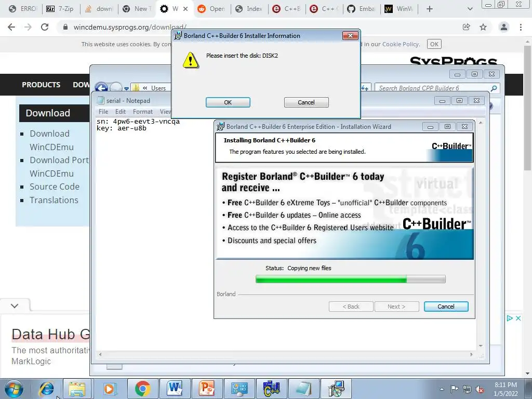This screenshot has height=399, width=532.
Task: Open the clock showing 8:11 PM
Action: click(506, 389)
